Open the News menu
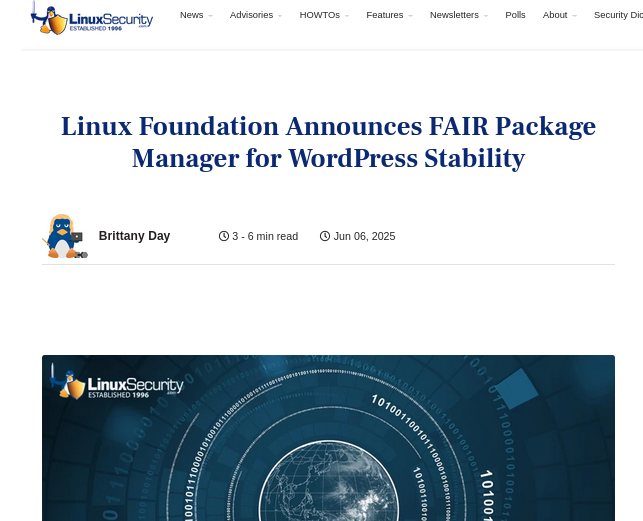643x521 pixels. [x=192, y=15]
